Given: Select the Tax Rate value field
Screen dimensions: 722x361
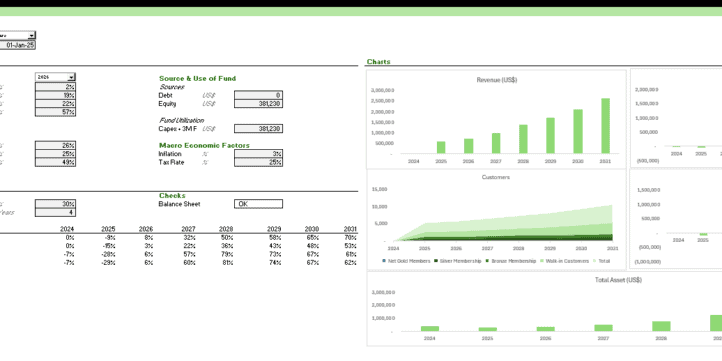Looking at the screenshot, I should pos(258,162).
